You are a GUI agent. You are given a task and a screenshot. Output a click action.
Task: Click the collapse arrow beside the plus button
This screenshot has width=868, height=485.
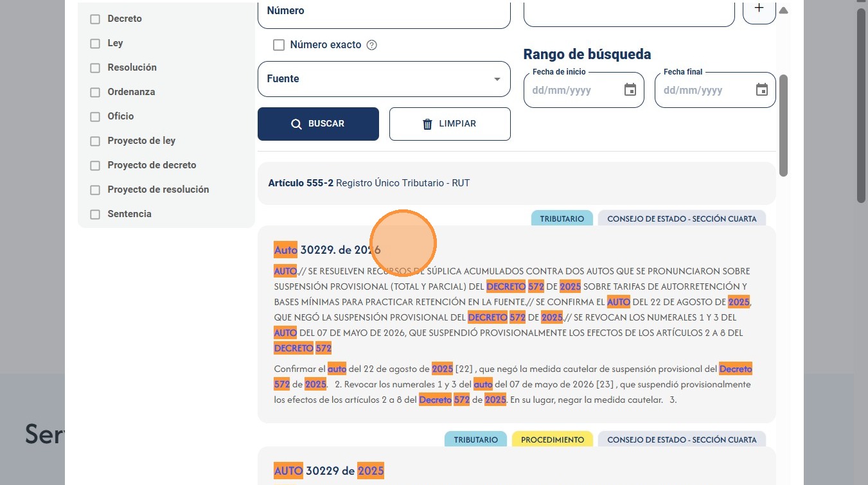tap(783, 10)
